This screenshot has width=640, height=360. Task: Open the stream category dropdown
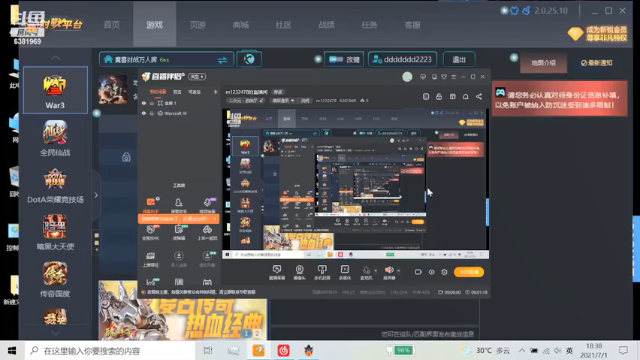tap(283, 100)
